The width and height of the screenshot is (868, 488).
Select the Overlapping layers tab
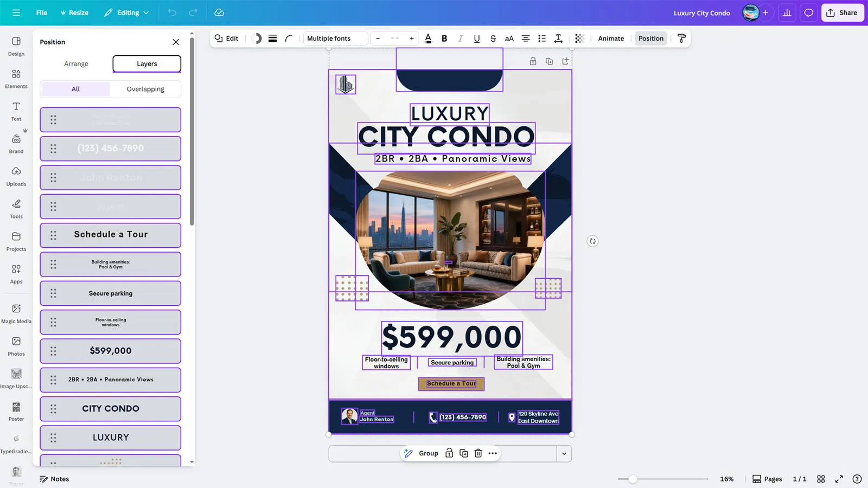145,89
